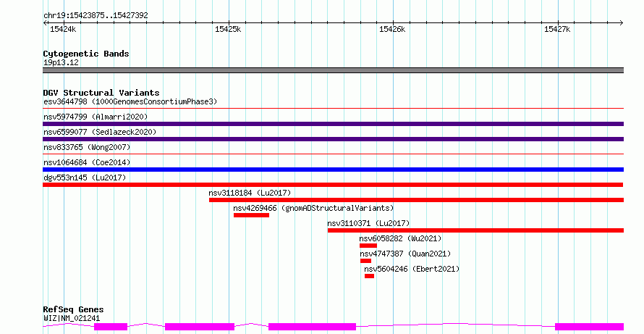Click nsv833765 (Wong2007) label
644x334 pixels.
[87, 147]
